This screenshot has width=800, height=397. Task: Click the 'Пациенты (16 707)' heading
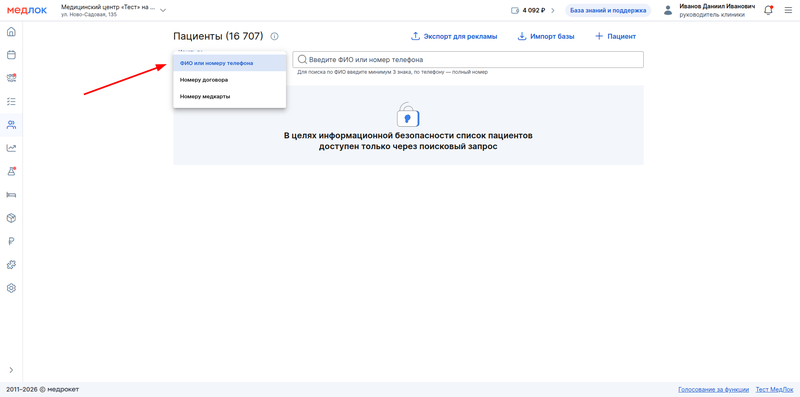(x=218, y=36)
